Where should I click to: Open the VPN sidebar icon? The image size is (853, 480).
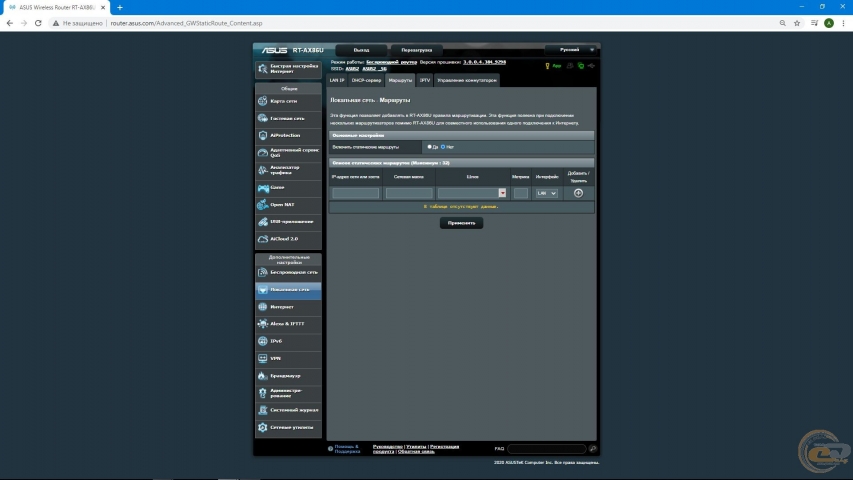pyautogui.click(x=263, y=358)
